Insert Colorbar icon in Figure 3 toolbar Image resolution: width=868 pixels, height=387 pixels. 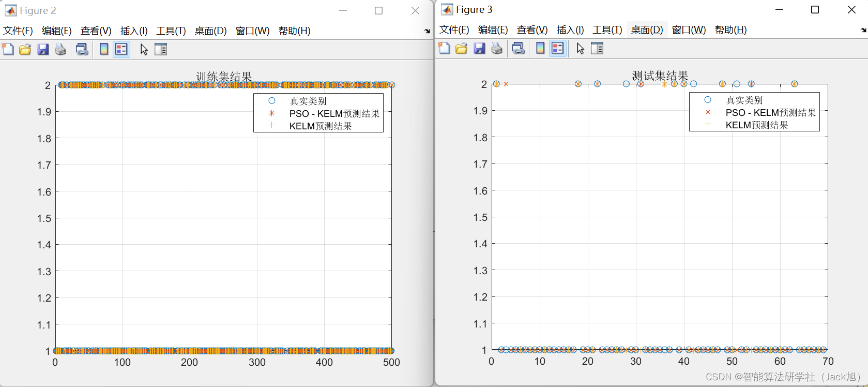pyautogui.click(x=540, y=48)
